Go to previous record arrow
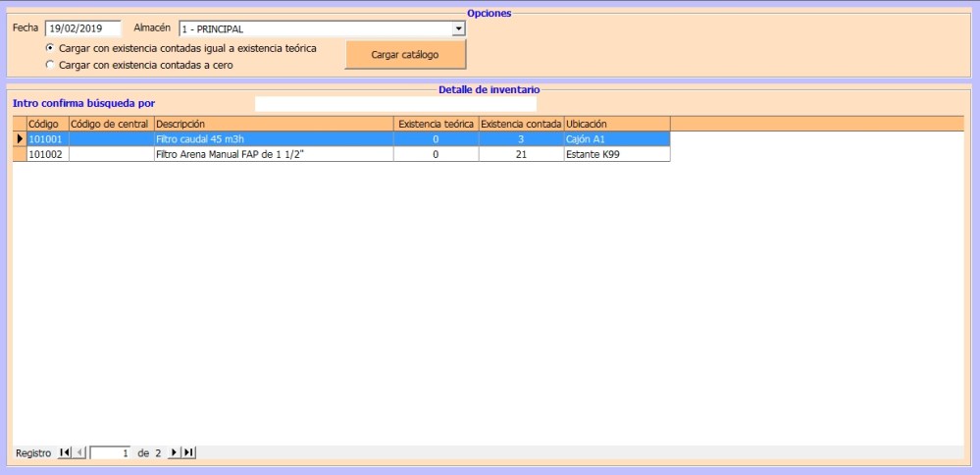This screenshot has width=980, height=475. pyautogui.click(x=80, y=452)
